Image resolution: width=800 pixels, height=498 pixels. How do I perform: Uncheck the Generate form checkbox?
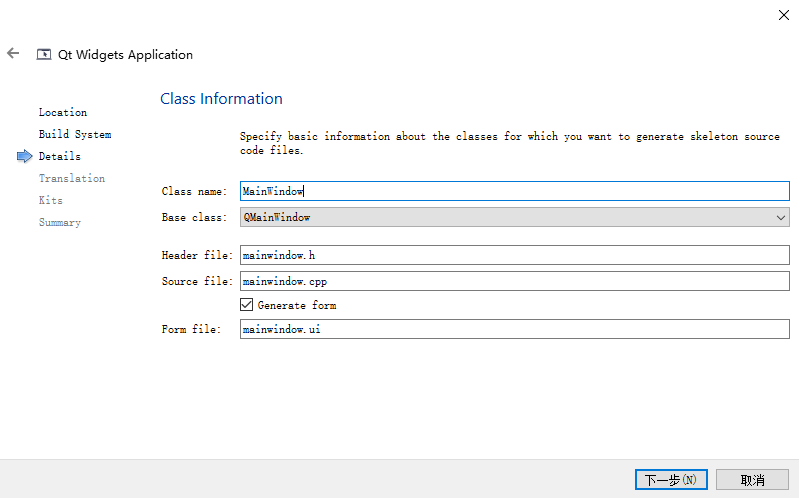[246, 305]
